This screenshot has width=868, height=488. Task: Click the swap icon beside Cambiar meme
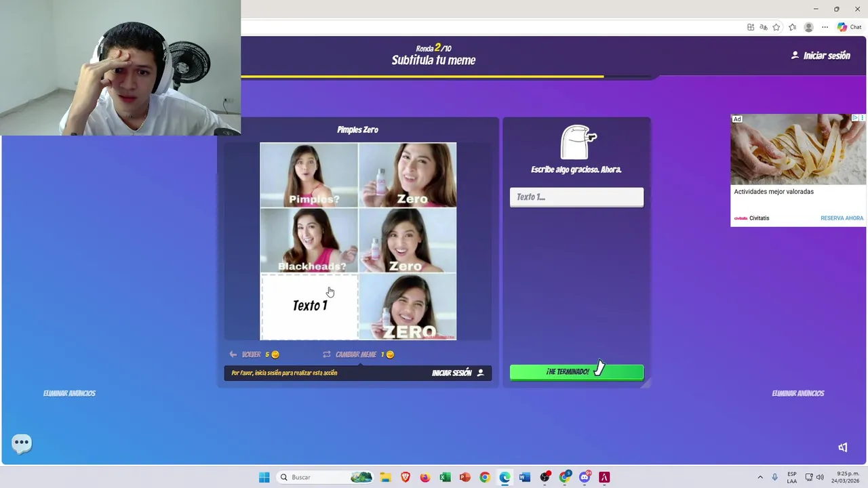[327, 354]
